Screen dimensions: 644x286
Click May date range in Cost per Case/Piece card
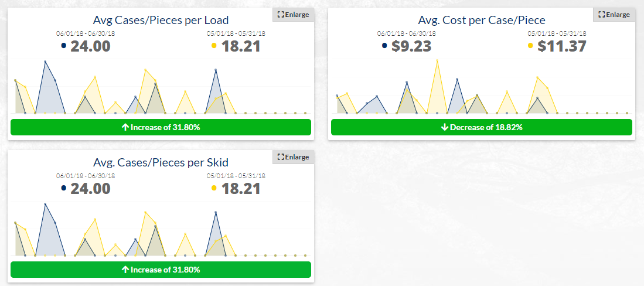(557, 33)
